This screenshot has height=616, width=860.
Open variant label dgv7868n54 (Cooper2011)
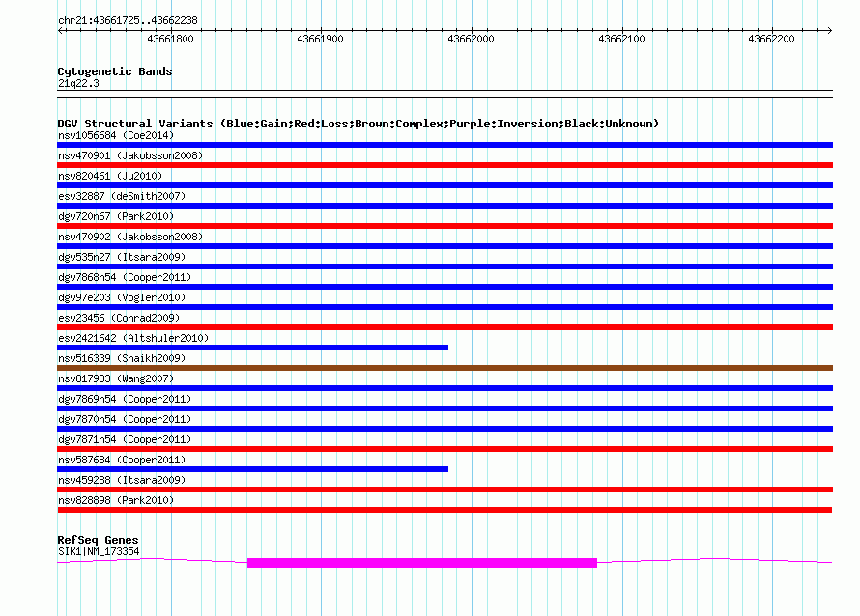click(x=125, y=277)
